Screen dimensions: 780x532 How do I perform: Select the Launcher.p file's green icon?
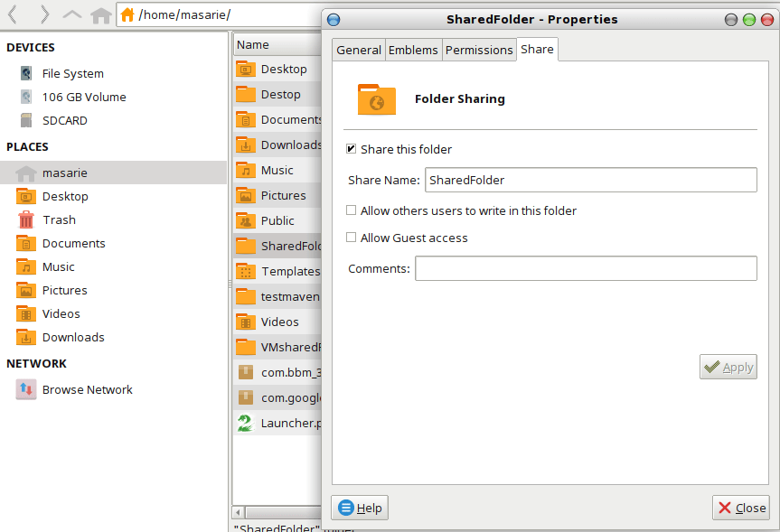244,423
